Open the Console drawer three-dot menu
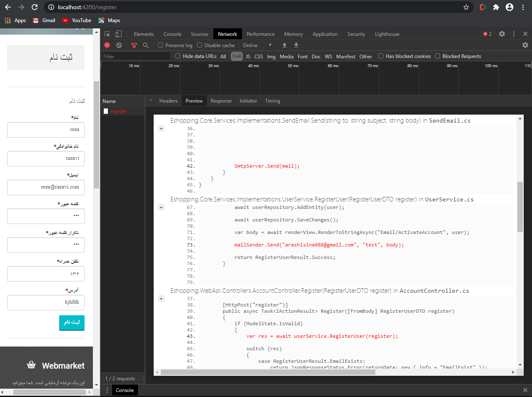The height and width of the screenshot is (397, 532). point(107,390)
